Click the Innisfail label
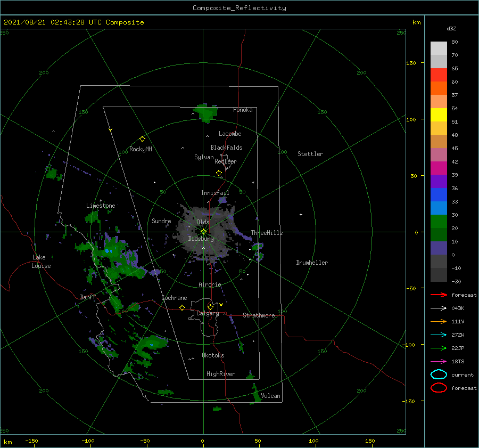The image size is (479, 448). point(215,193)
